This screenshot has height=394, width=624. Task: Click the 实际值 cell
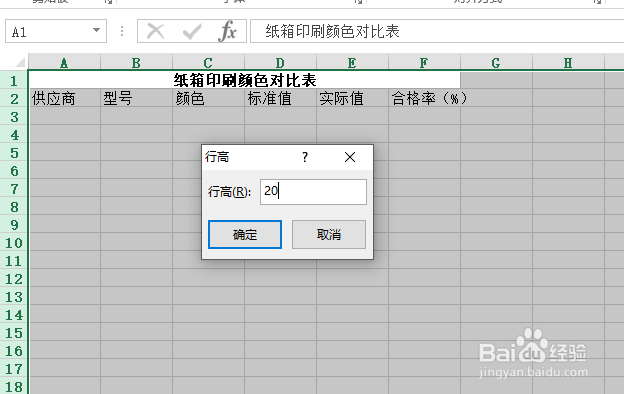coord(353,98)
